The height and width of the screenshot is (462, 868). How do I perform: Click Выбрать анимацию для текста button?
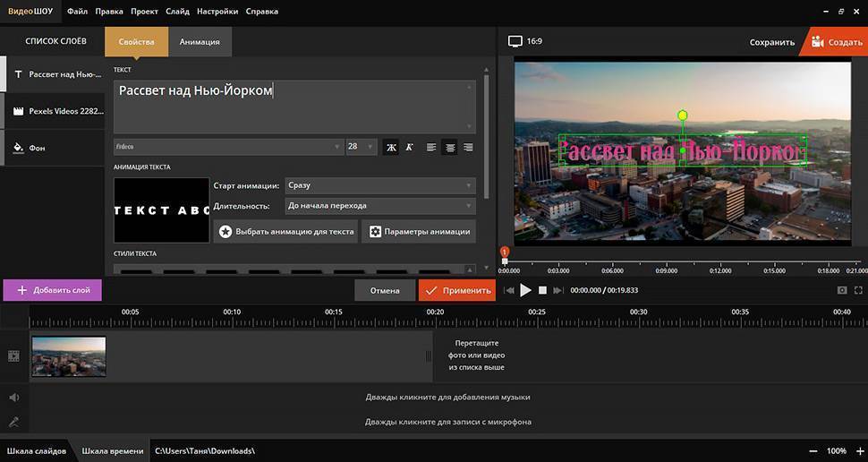285,231
